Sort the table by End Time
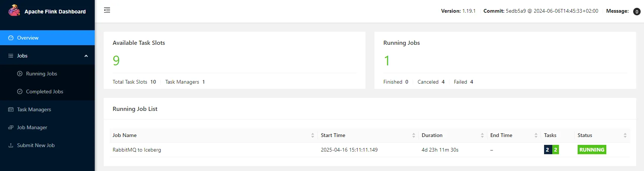This screenshot has width=644, height=171. tap(536, 135)
